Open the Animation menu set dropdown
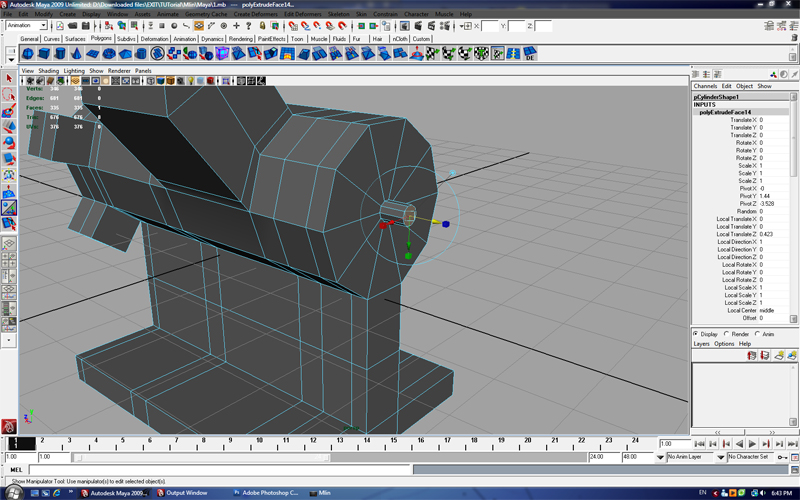Image resolution: width=800 pixels, height=500 pixels. pyautogui.click(x=27, y=26)
